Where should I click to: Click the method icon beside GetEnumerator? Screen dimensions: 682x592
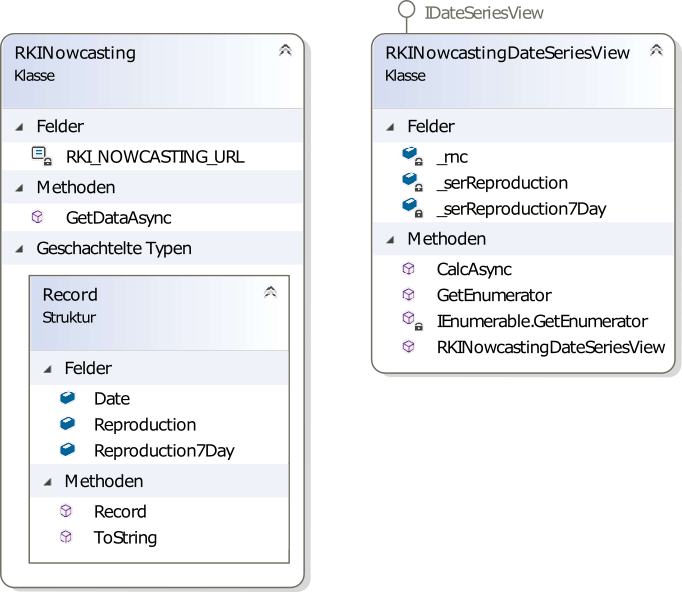point(408,294)
